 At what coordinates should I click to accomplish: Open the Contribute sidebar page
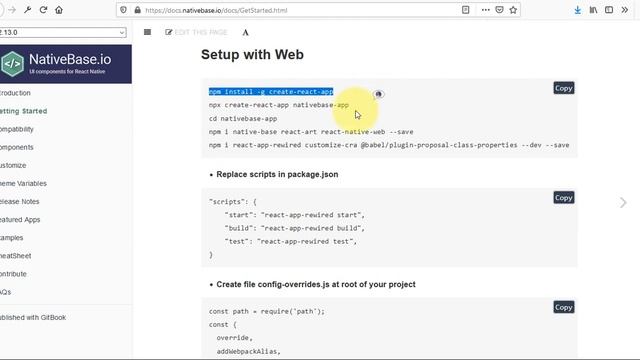(x=13, y=274)
